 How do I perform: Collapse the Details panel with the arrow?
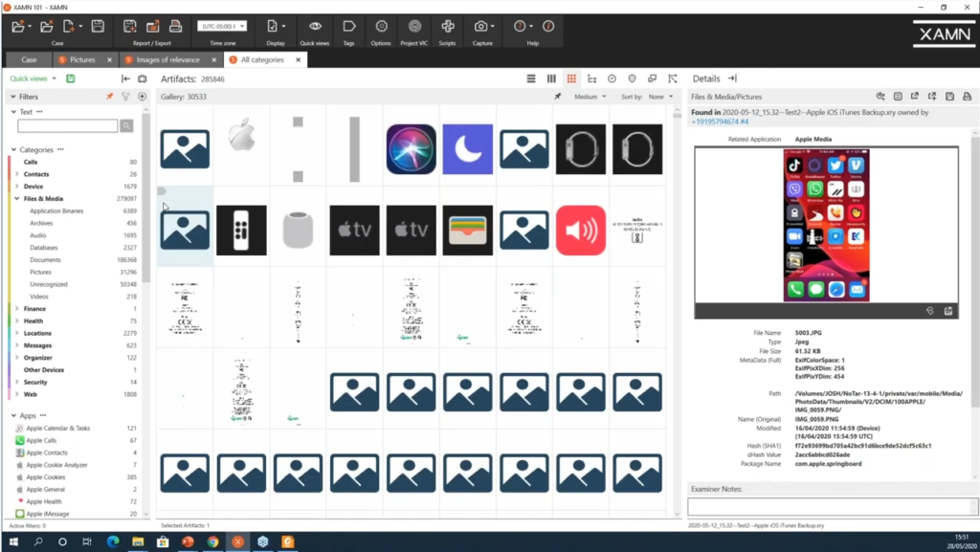pos(732,78)
